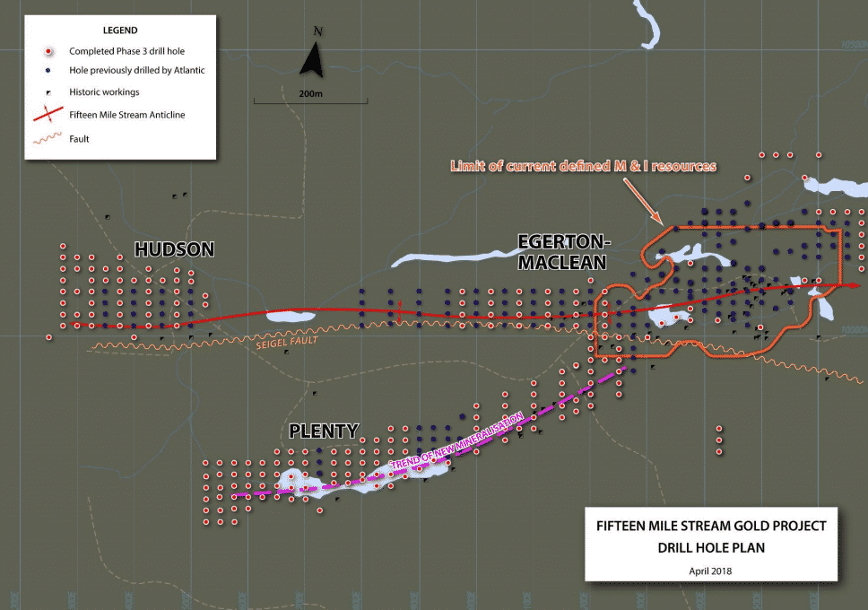Screen dimensions: 868x610
Task: Click 'Historic workings' legend text
Action: click(x=104, y=92)
